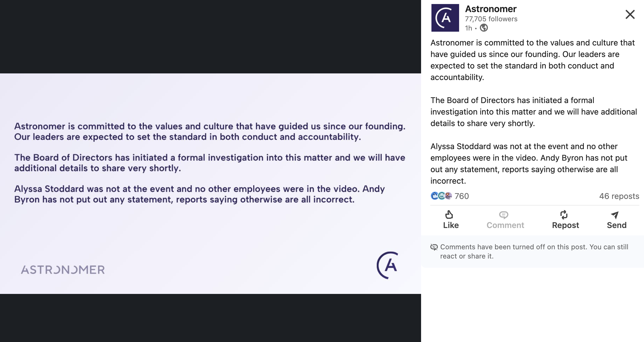Click the greyed-out Comment button

(x=505, y=220)
